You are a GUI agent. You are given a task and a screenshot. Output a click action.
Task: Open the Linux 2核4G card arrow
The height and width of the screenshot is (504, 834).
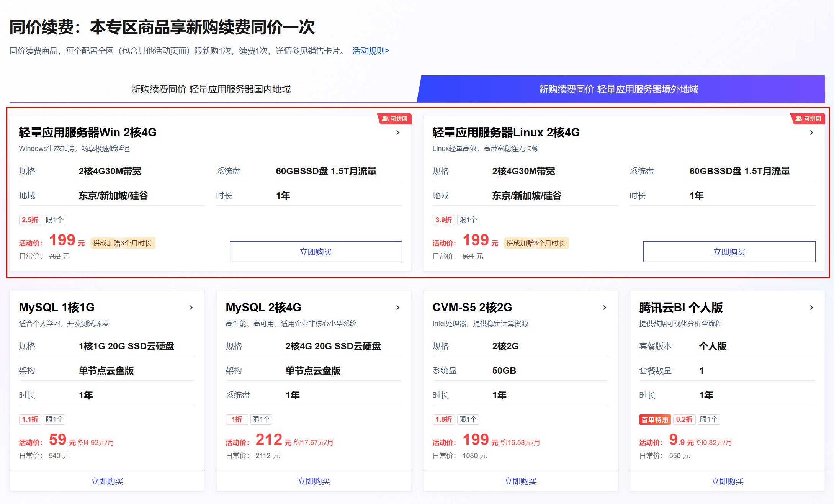tap(811, 133)
